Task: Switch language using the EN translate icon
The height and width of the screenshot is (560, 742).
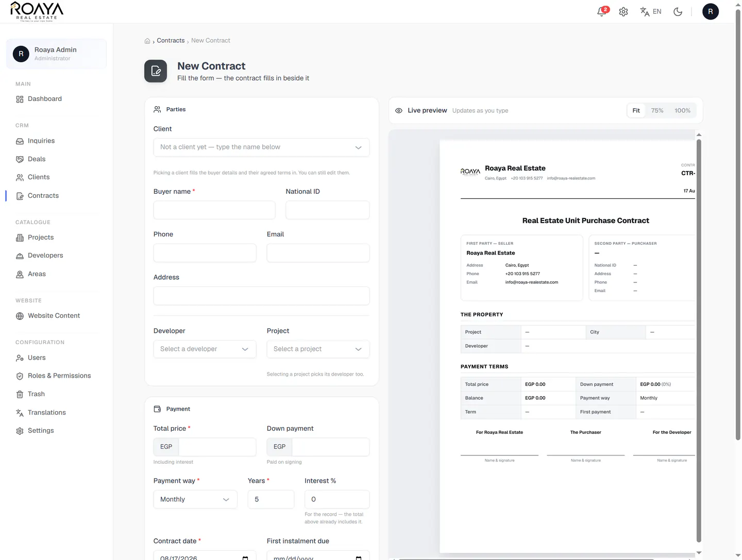Action: (x=650, y=11)
